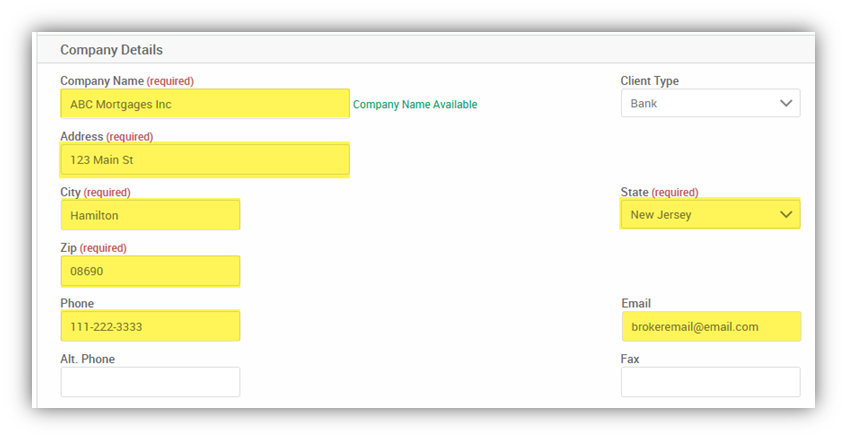This screenshot has width=847, height=440.
Task: Click the City field containing Hamilton
Action: pos(150,215)
